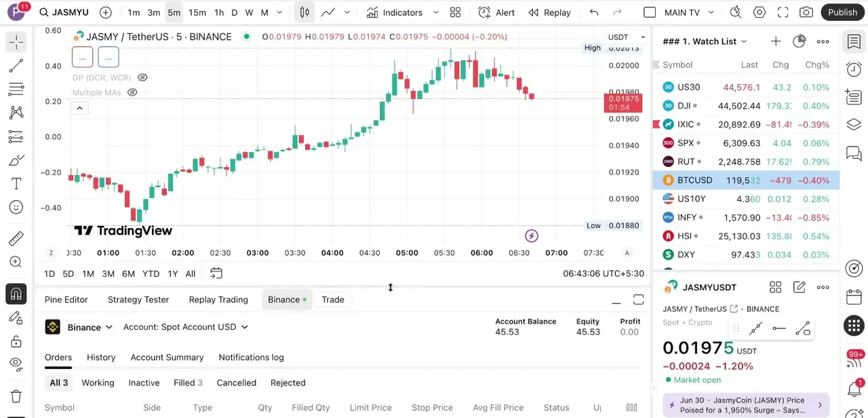Toggle auto scale button A
This screenshot has width=868, height=418.
[x=627, y=252]
